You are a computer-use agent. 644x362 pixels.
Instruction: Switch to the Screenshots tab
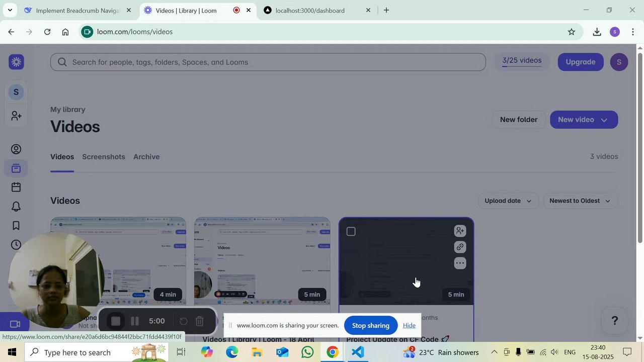(104, 157)
